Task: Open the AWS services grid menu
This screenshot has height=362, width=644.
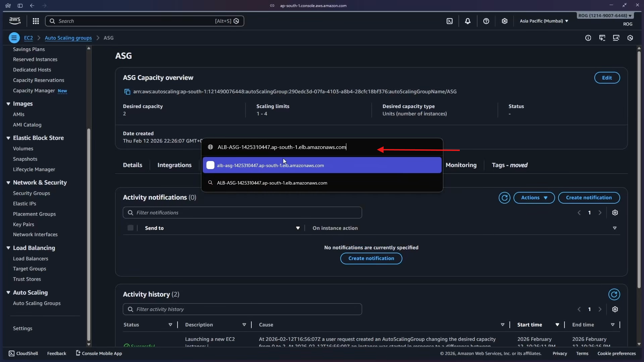Action: click(36, 21)
